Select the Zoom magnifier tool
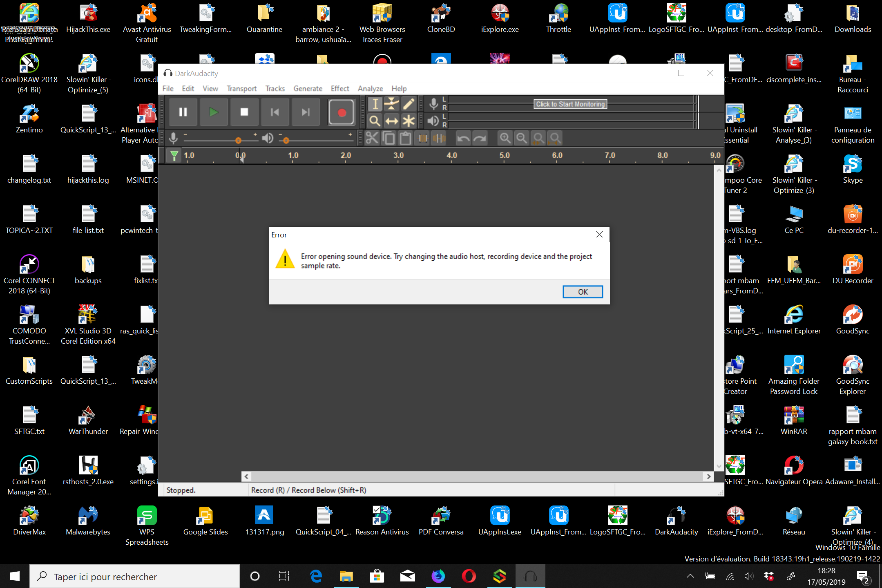The height and width of the screenshot is (588, 882). (x=375, y=121)
